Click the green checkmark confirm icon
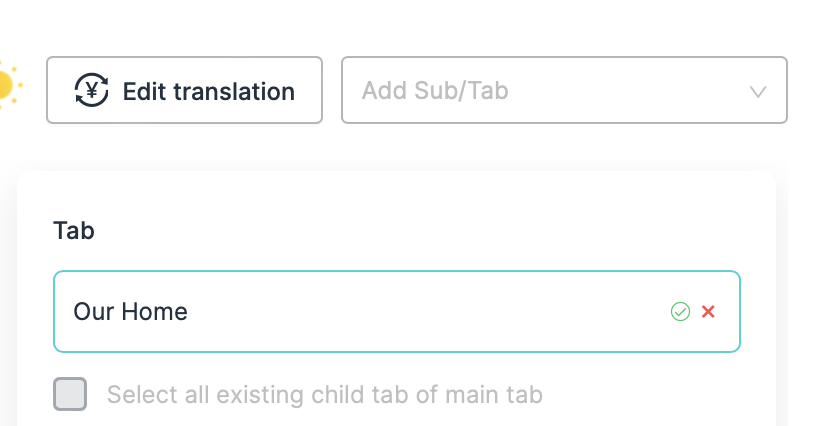This screenshot has width=822, height=426. (x=680, y=312)
